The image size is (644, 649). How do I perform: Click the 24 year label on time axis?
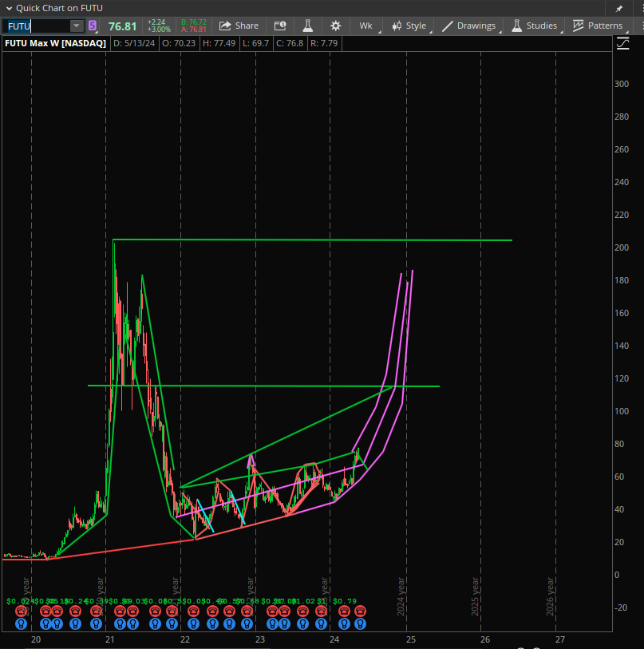point(334,639)
